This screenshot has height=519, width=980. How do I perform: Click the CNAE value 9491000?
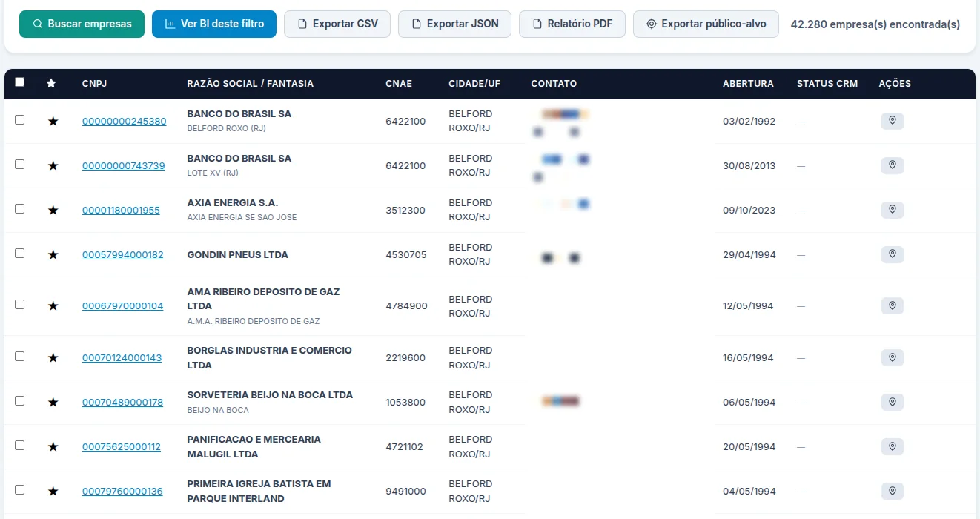405,491
